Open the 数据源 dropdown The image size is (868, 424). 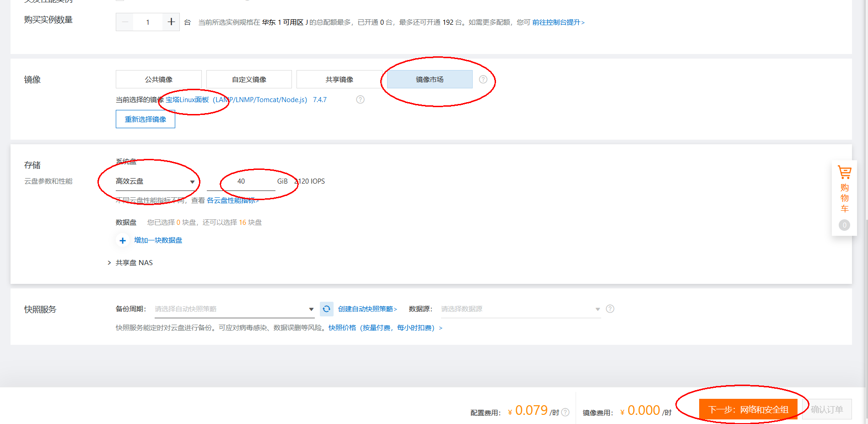click(x=520, y=309)
